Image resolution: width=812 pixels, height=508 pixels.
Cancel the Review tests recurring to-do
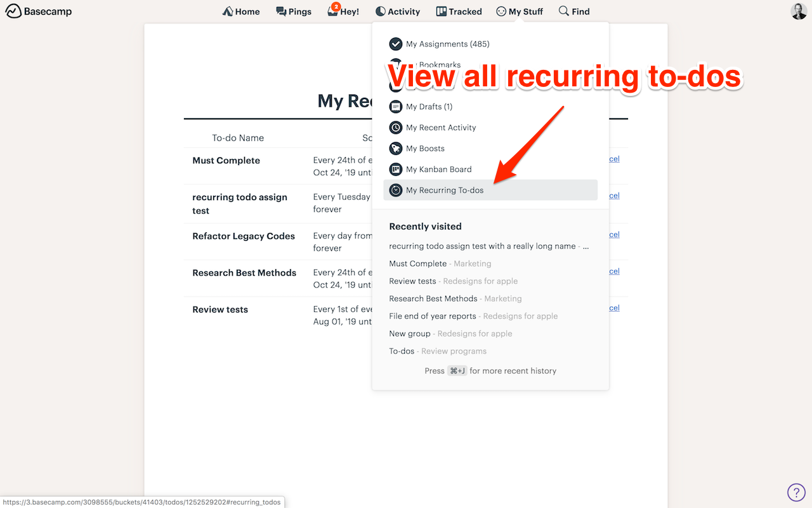click(x=614, y=309)
